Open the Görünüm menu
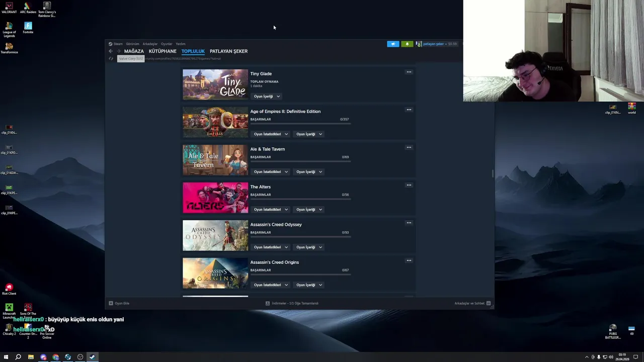Image resolution: width=644 pixels, height=362 pixels. 132,44
